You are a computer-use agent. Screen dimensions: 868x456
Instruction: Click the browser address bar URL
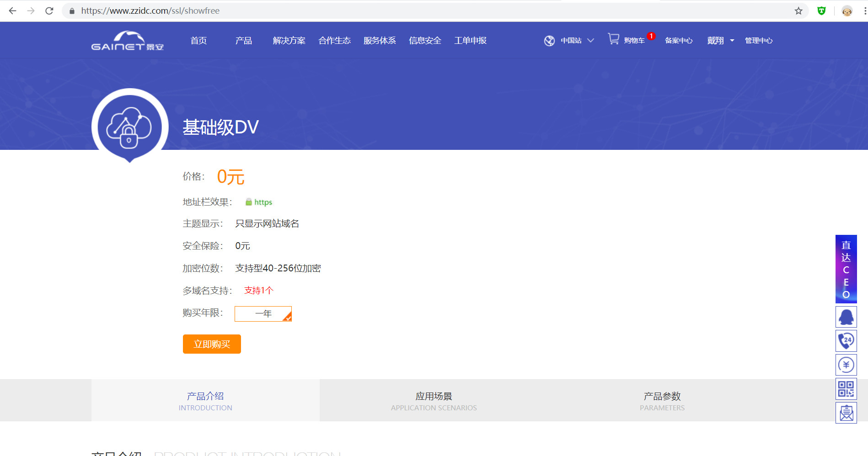[150, 11]
